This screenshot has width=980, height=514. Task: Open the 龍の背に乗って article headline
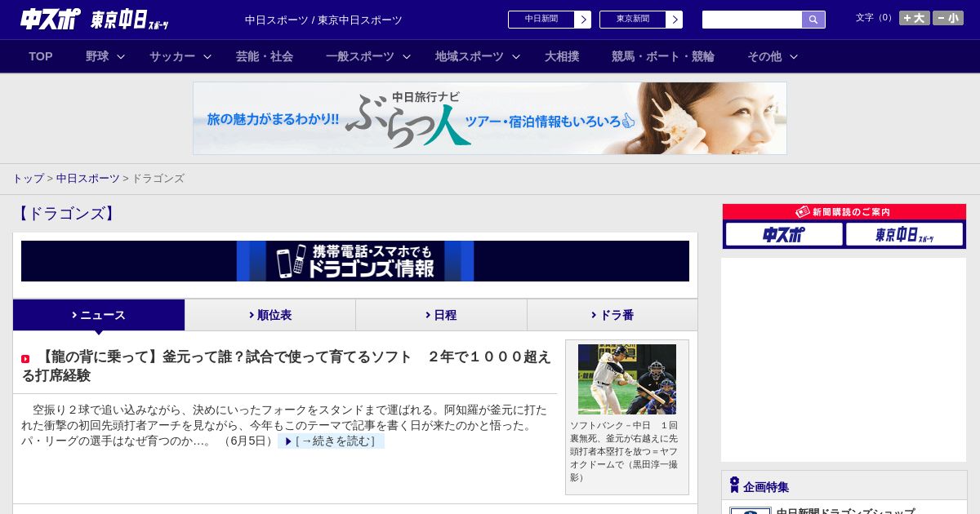click(287, 366)
